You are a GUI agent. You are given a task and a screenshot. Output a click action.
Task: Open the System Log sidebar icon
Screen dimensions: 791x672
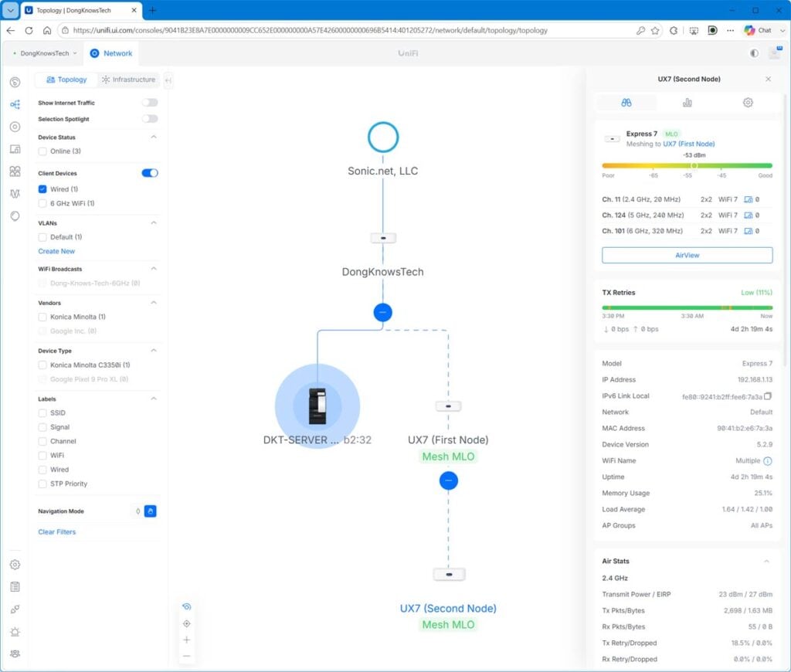click(x=15, y=587)
